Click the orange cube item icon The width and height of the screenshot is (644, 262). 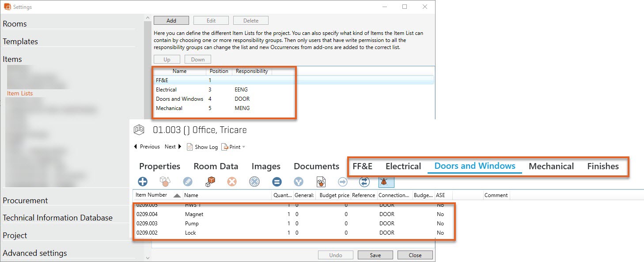[x=210, y=182]
